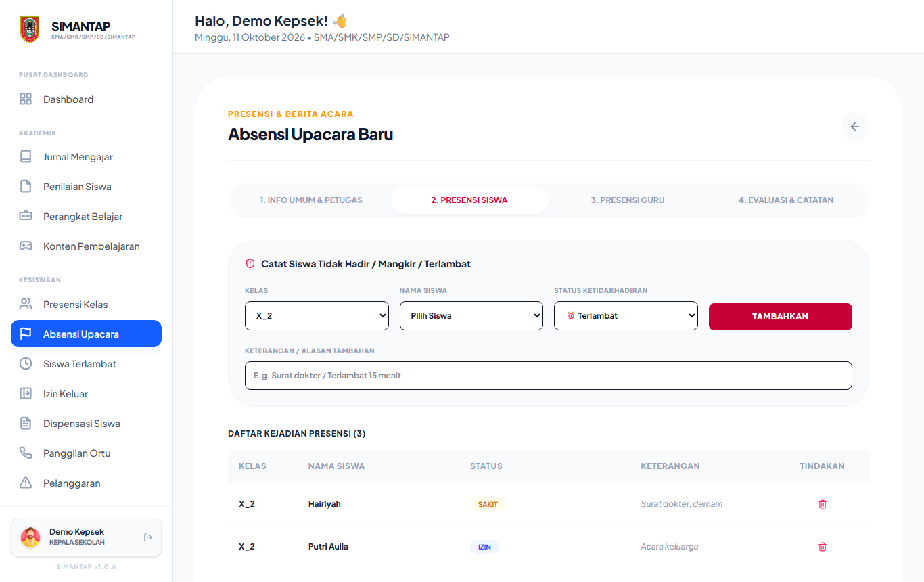Click the back arrow button

point(855,127)
